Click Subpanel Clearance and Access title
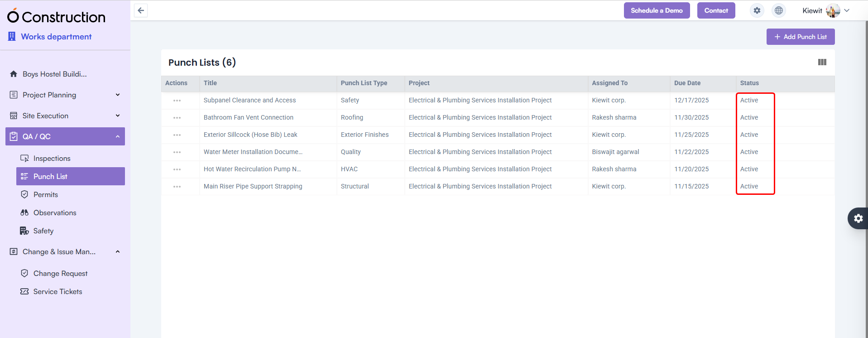This screenshot has height=338, width=868. [x=249, y=100]
